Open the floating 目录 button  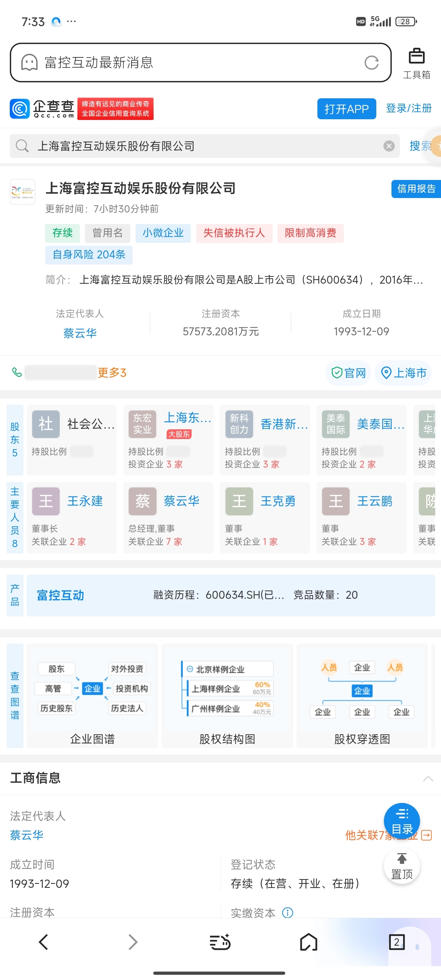(402, 821)
